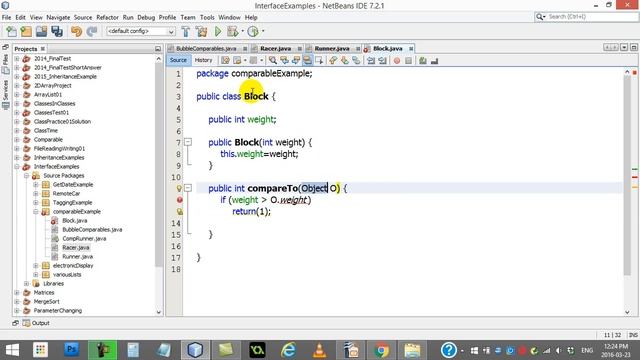
Task: Click the Shift Line Right icon
Action: click(x=382, y=60)
